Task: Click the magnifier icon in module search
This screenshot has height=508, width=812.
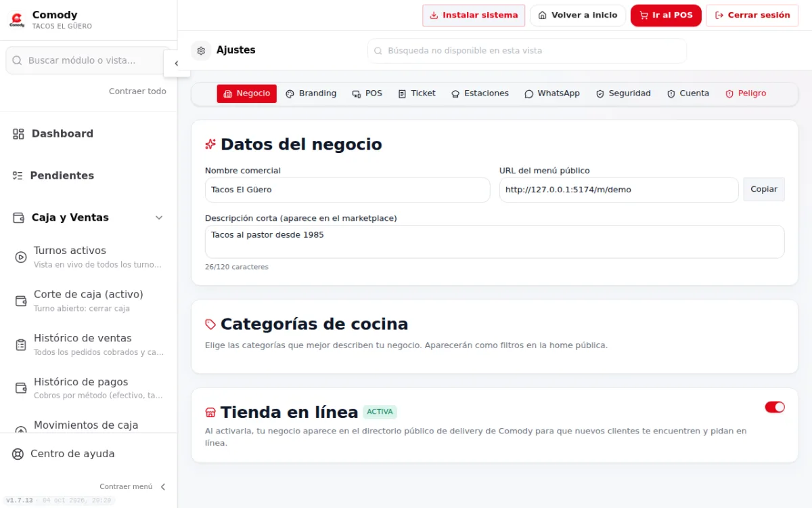Action: [17, 60]
